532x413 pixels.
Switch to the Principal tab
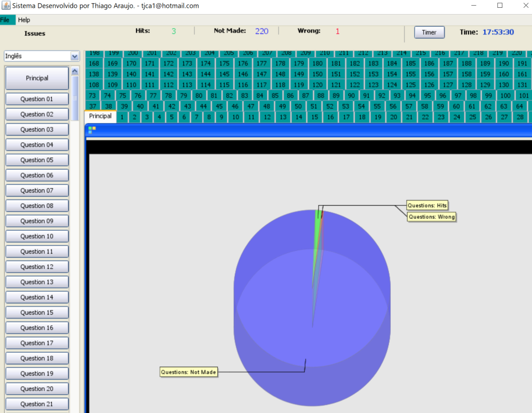click(x=100, y=116)
